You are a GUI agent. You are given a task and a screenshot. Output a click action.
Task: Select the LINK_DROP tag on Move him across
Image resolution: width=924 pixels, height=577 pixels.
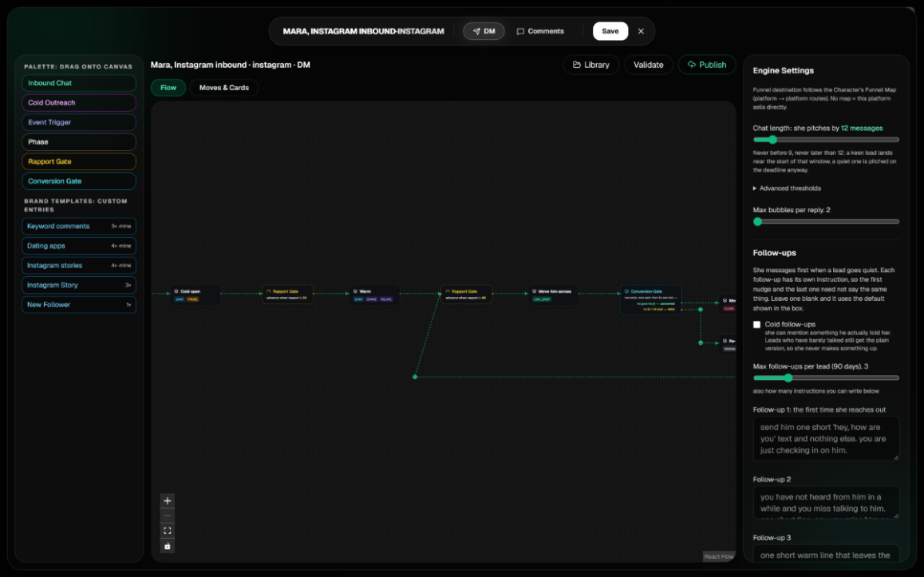tap(542, 299)
